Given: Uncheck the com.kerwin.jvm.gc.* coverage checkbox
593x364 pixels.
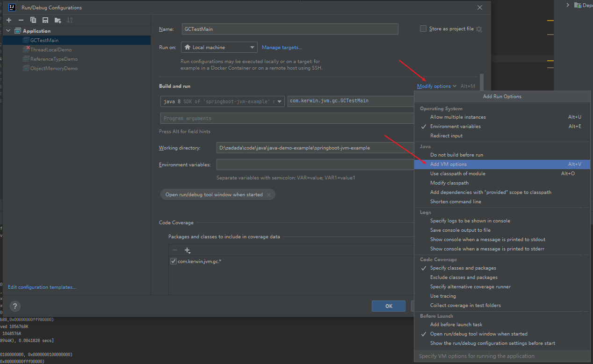Looking at the screenshot, I should click(174, 261).
